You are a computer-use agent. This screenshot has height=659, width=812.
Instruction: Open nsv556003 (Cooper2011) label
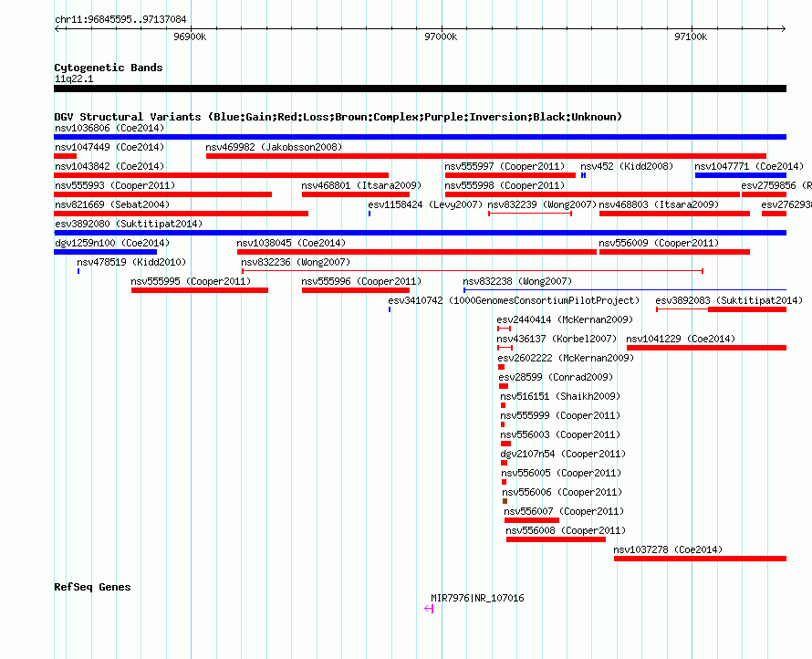coord(560,434)
